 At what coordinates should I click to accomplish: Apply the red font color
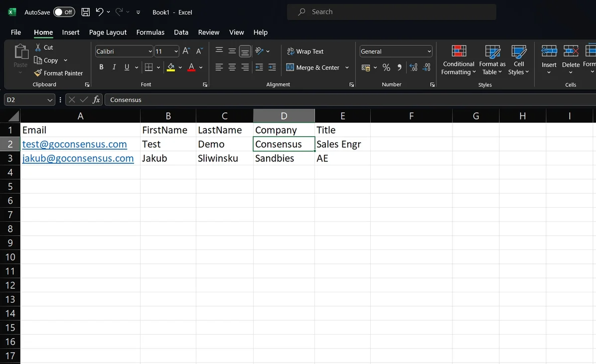coord(191,67)
